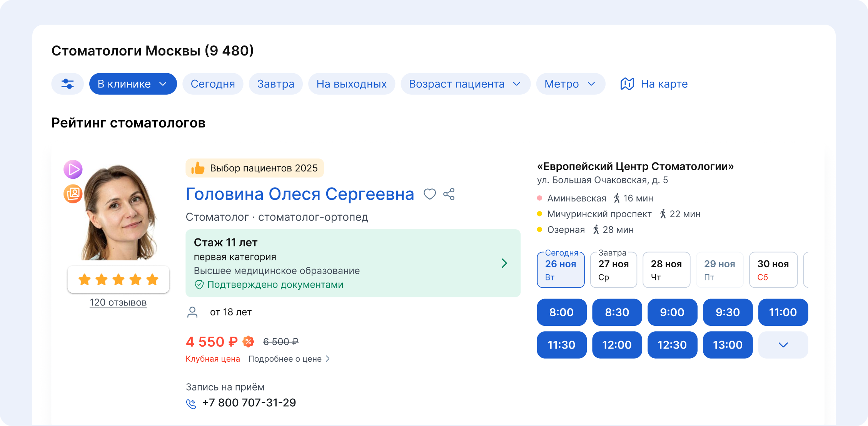Screen dimensions: 868x426
Task: Click the Стоматолог · стоматолог-ортопед specialty text
Action: (277, 217)
